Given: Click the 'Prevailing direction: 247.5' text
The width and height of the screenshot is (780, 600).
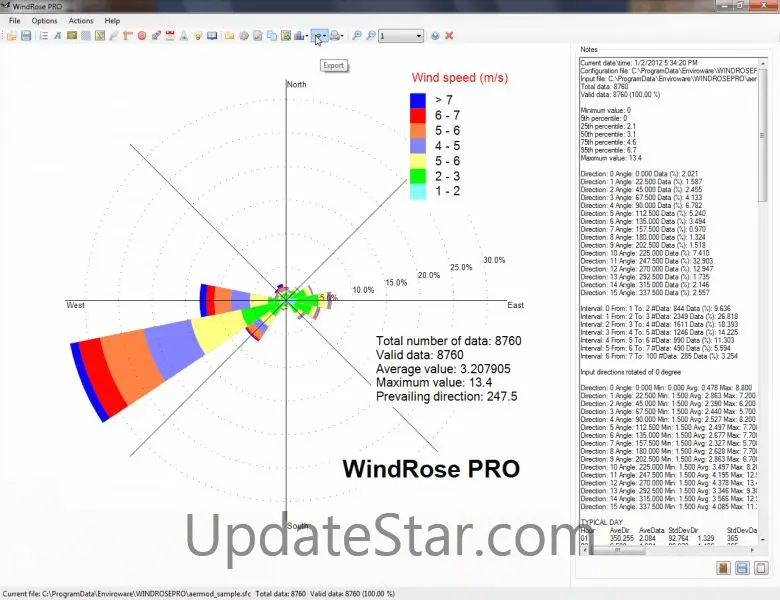Looking at the screenshot, I should tap(446, 397).
